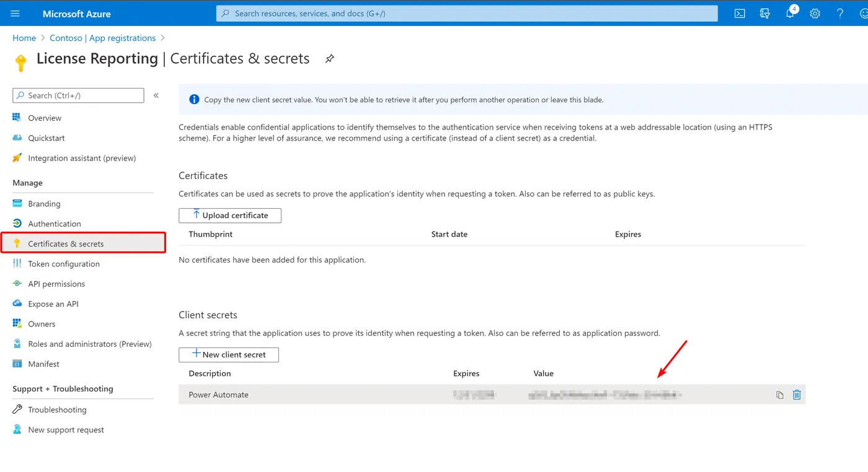Open the Help question mark icon
868x472 pixels.
pyautogui.click(x=840, y=13)
